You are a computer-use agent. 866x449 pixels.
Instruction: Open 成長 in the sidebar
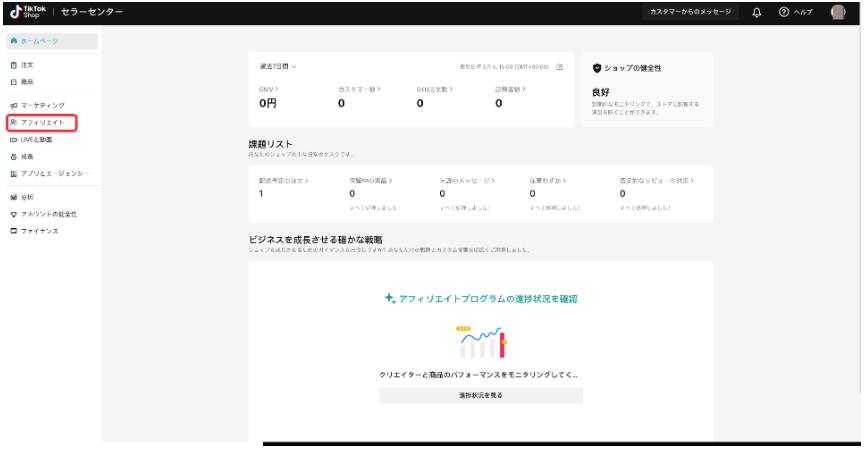point(27,157)
